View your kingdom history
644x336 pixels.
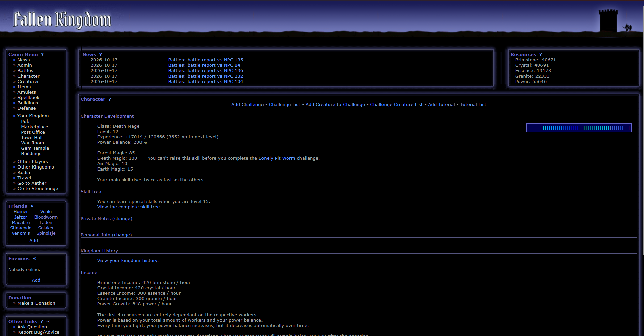coord(128,261)
